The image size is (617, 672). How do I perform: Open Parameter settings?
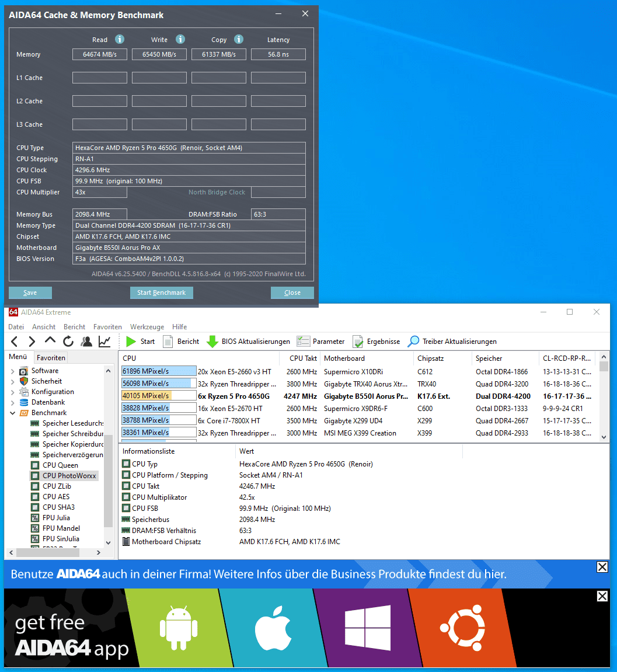pyautogui.click(x=320, y=342)
